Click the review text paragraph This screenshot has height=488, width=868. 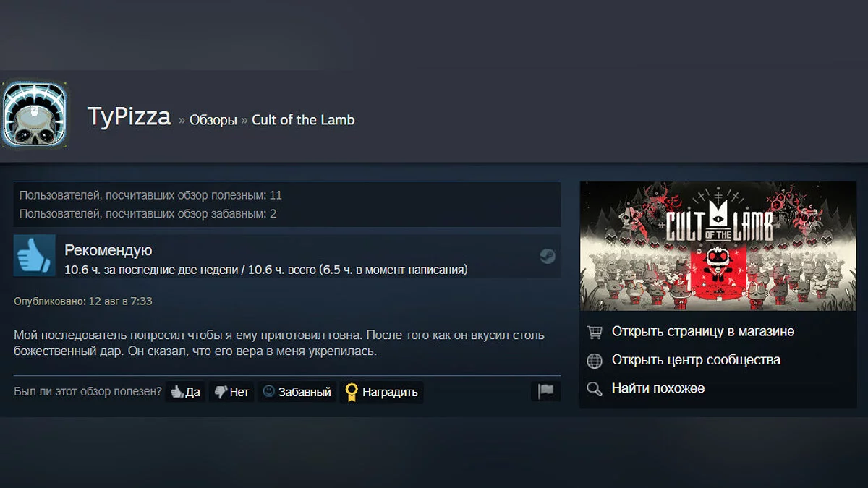pos(279,343)
